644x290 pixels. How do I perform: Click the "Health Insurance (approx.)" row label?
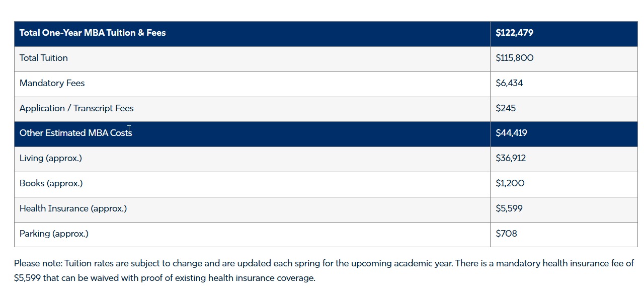click(73, 208)
